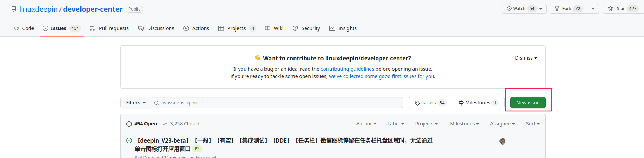The width and height of the screenshot is (644, 158).
Task: Open the Milestones signpost button
Action: 478,103
